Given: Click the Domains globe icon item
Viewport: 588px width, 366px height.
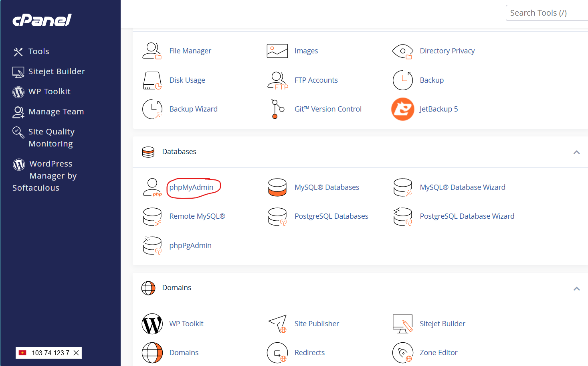Looking at the screenshot, I should pos(152,353).
